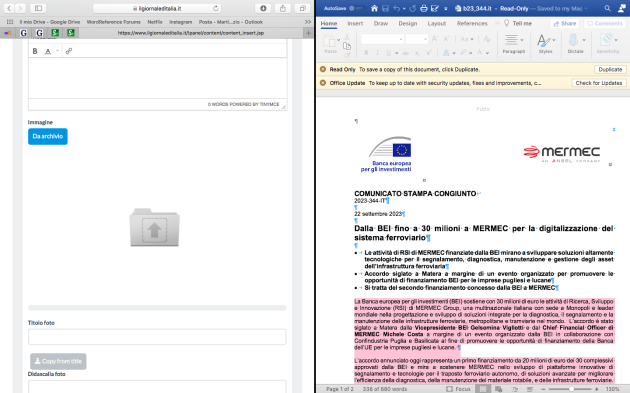
Task: Click the Da archivio button
Action: tap(48, 136)
